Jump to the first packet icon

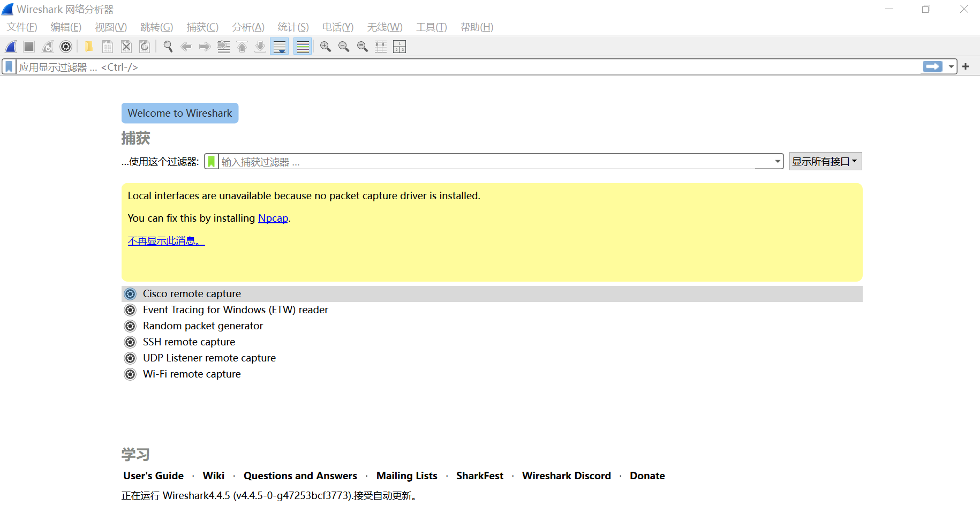pos(242,47)
